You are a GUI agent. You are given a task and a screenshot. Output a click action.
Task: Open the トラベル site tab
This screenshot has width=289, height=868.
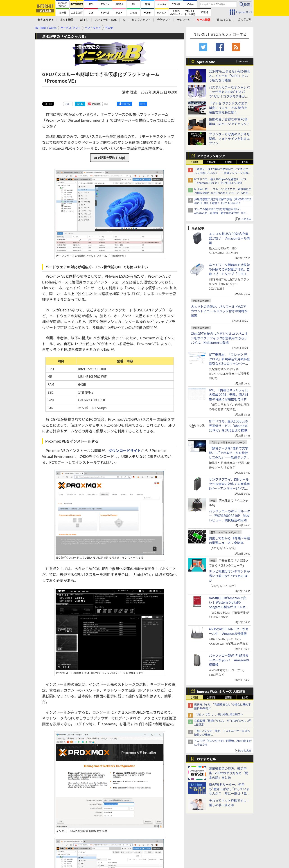click(x=105, y=12)
